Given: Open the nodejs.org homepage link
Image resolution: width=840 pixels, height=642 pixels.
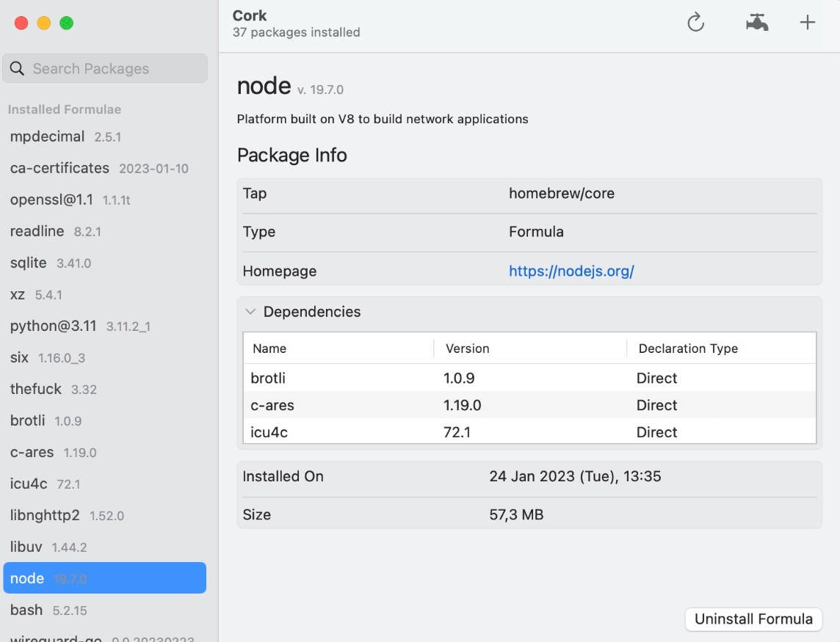Looking at the screenshot, I should pyautogui.click(x=571, y=271).
